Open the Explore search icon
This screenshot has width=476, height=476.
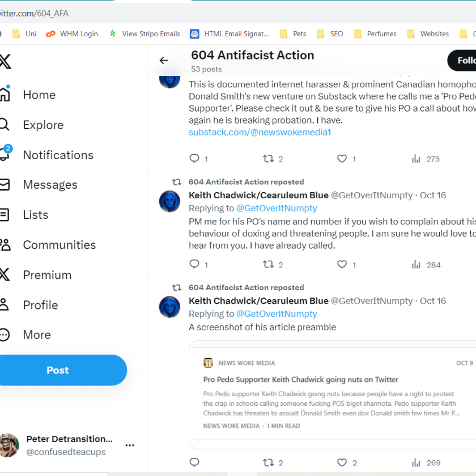pyautogui.click(x=5, y=125)
